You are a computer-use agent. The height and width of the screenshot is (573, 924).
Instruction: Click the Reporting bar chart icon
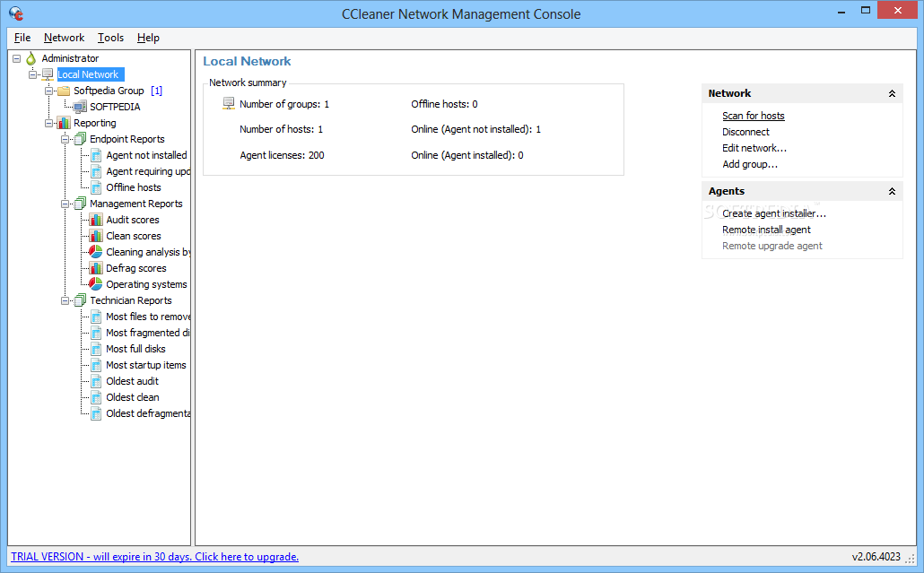click(64, 123)
